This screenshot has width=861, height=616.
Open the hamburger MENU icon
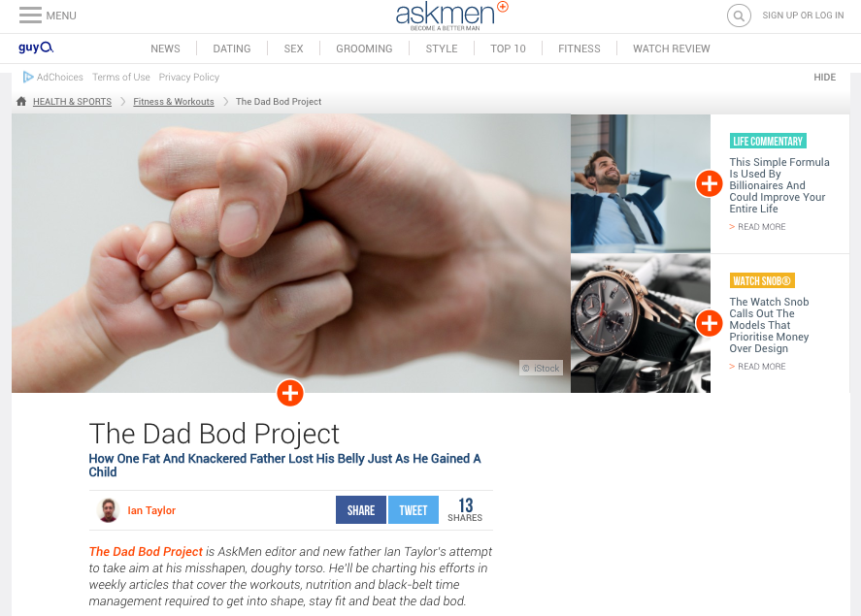[x=30, y=16]
